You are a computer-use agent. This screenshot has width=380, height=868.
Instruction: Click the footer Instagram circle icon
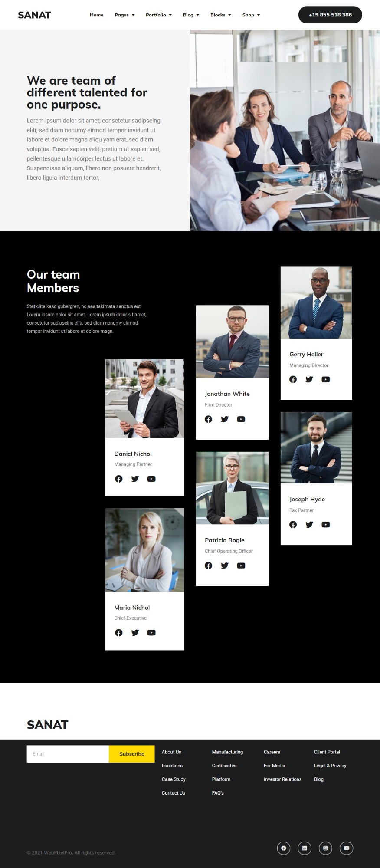click(x=325, y=848)
